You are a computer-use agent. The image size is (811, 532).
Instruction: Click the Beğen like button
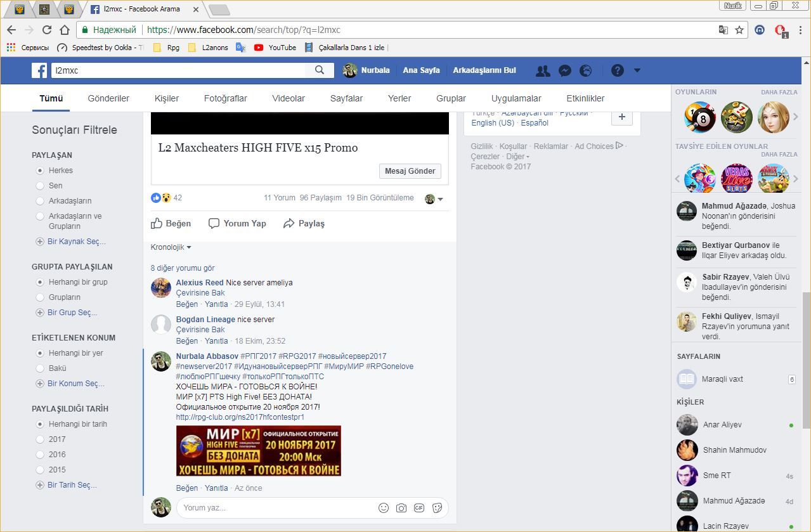click(x=171, y=223)
